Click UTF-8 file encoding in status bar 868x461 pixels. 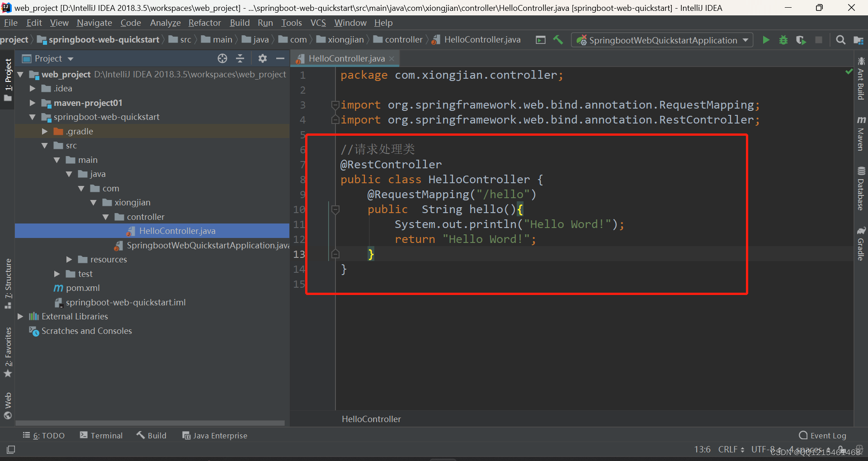click(766, 450)
